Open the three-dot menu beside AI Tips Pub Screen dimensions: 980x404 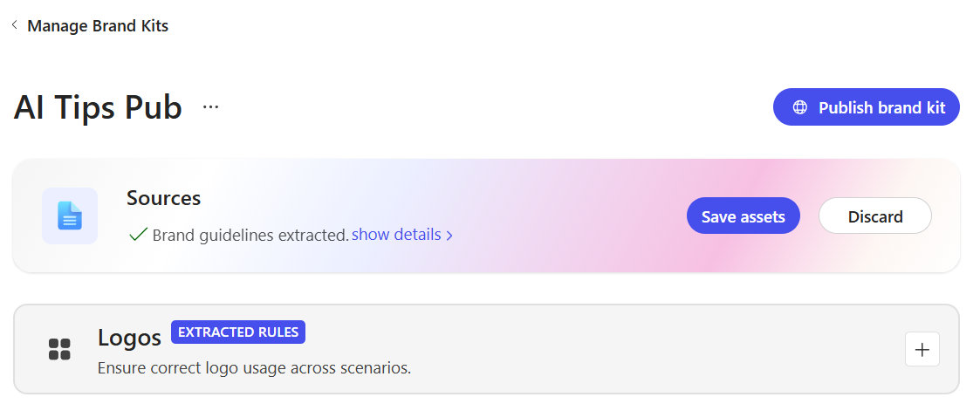click(x=210, y=107)
